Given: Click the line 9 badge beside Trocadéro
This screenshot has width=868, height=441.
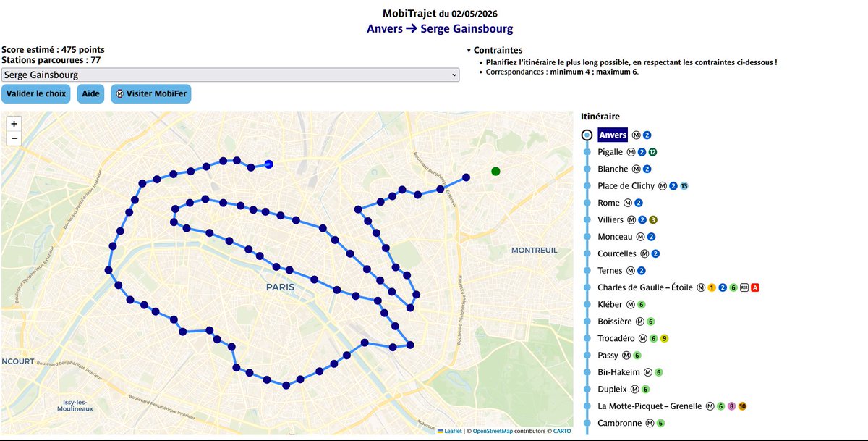Looking at the screenshot, I should [x=664, y=338].
